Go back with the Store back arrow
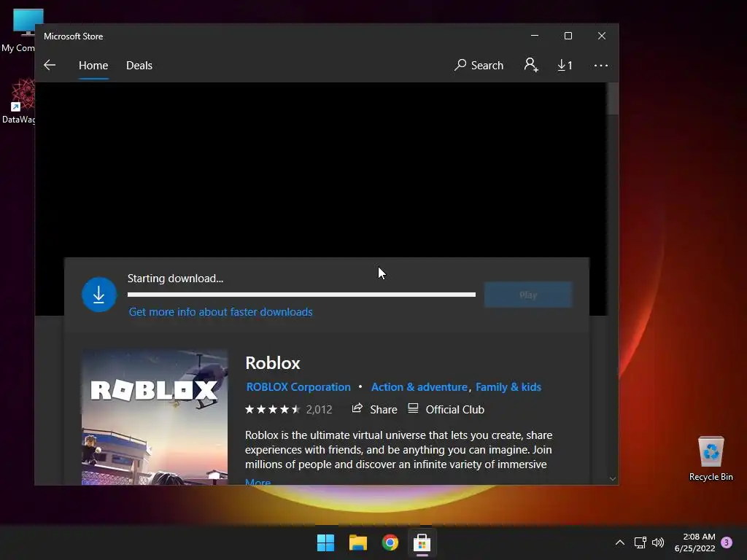The height and width of the screenshot is (560, 747). [50, 65]
